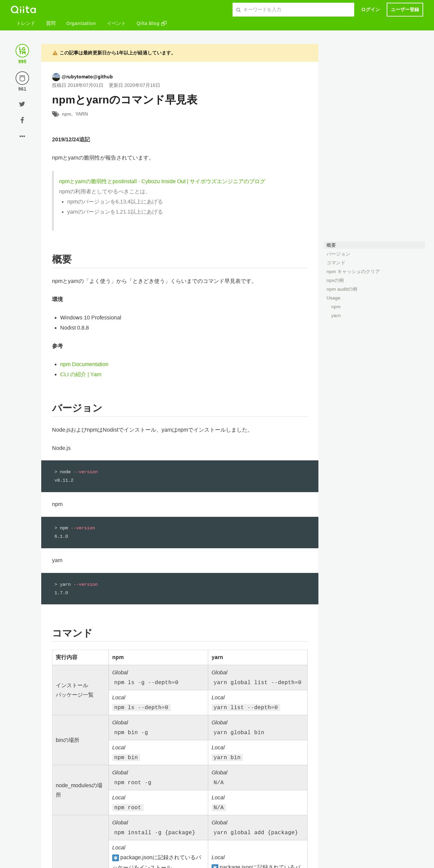Click the バージョン section heading
Viewport: 434px width, 868px height.
(77, 408)
